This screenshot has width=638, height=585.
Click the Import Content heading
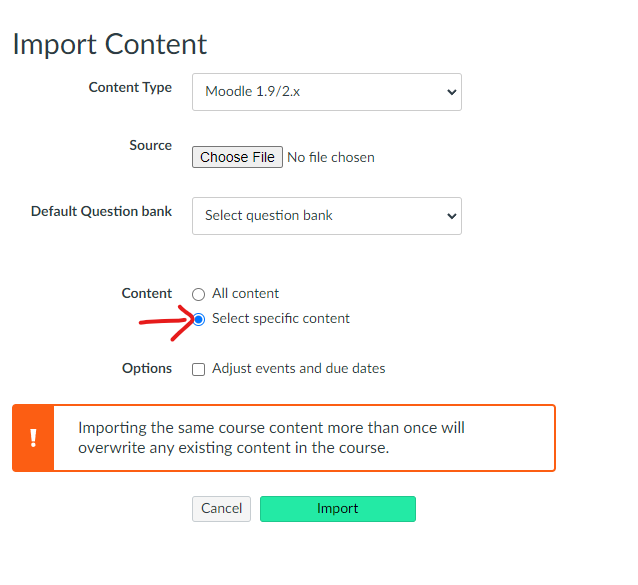pyautogui.click(x=110, y=45)
